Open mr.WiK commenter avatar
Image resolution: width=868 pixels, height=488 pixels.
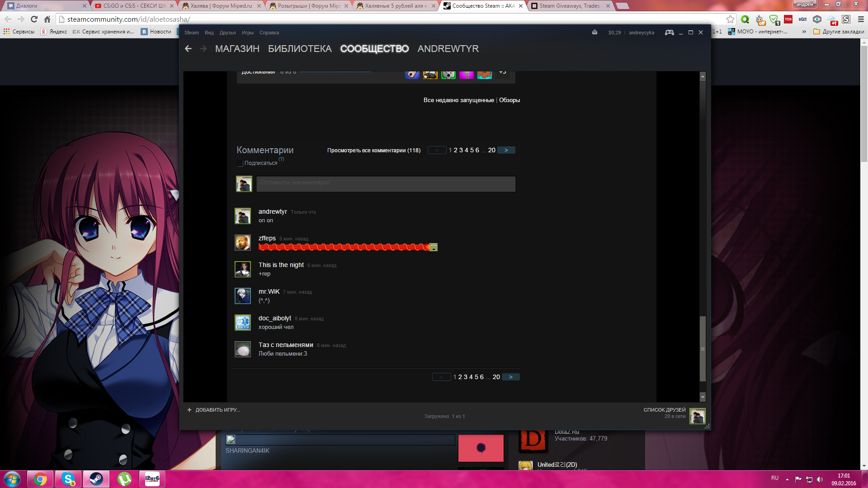click(243, 296)
